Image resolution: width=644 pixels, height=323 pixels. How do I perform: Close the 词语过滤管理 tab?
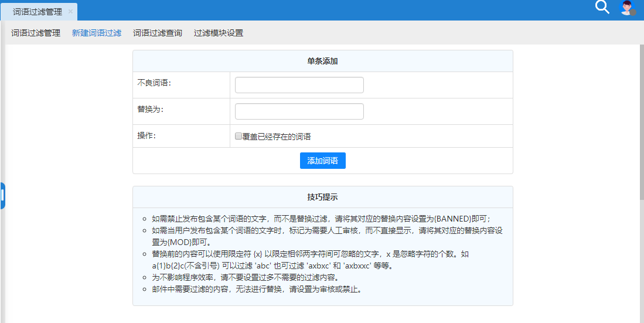click(70, 12)
